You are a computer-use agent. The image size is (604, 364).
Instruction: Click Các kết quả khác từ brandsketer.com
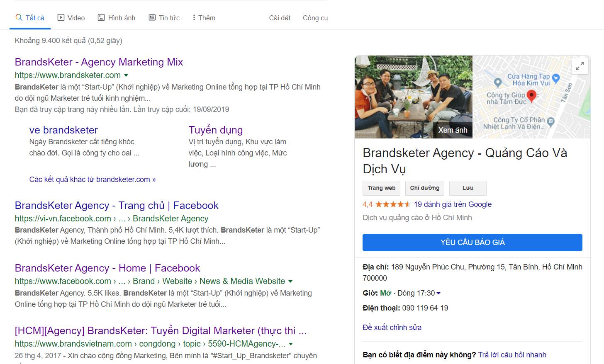[x=93, y=180]
